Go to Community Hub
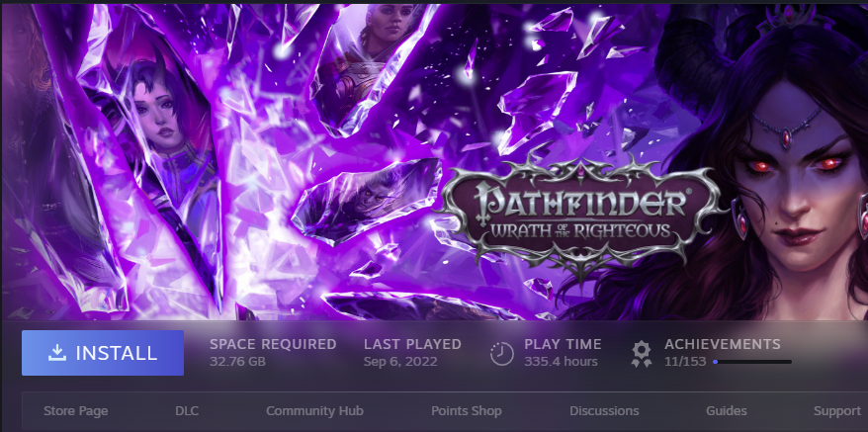Image resolution: width=868 pixels, height=432 pixels. pyautogui.click(x=314, y=411)
